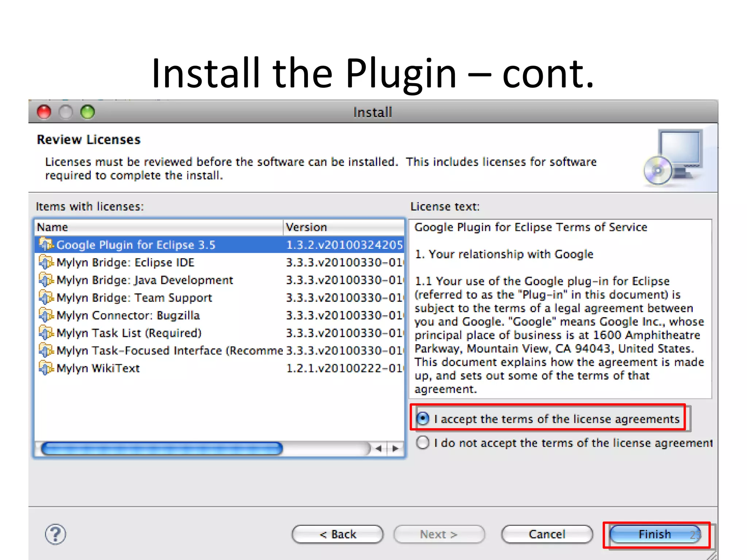Click the horizontal scrollbar thumb in items list
The image size is (747, 560).
click(162, 448)
